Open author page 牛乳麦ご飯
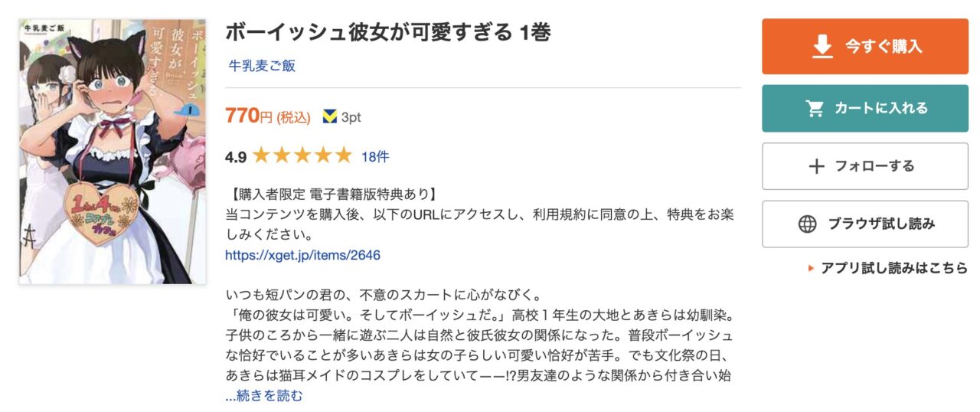 coord(262,66)
